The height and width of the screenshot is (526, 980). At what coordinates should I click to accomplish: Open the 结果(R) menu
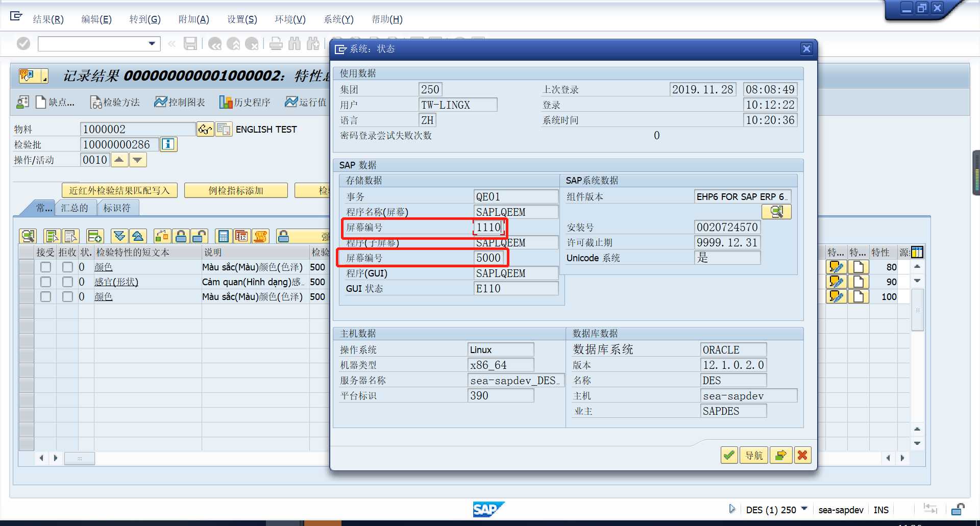[48, 19]
